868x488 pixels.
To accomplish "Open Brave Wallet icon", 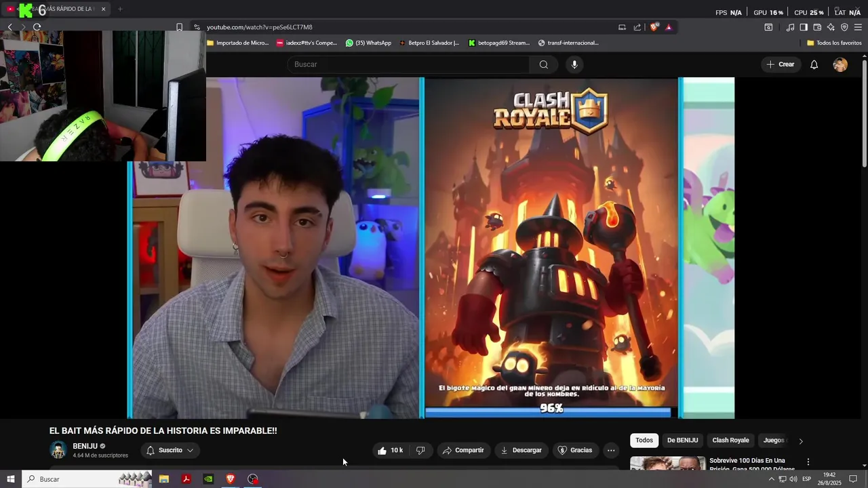I will [x=817, y=27].
